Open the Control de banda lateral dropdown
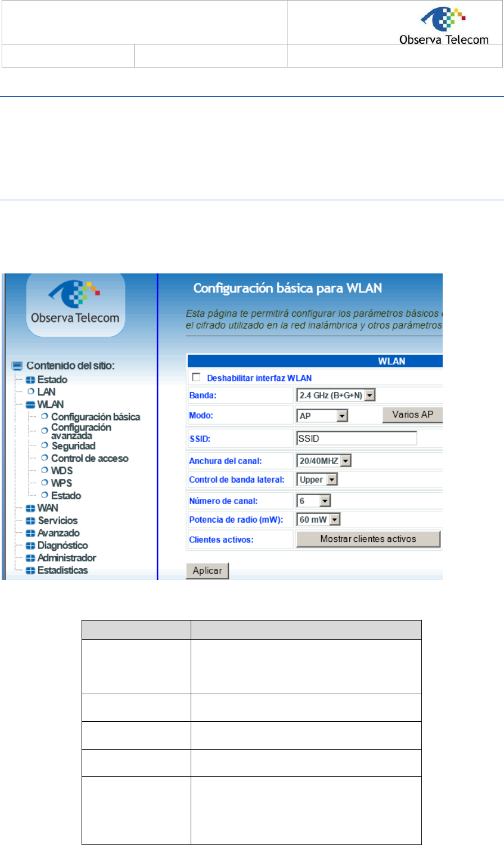 coord(317,480)
